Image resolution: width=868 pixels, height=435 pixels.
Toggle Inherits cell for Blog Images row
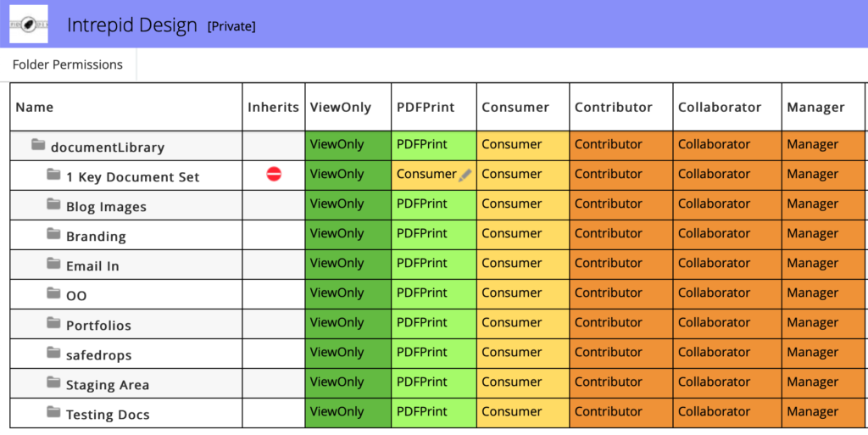[x=273, y=205]
